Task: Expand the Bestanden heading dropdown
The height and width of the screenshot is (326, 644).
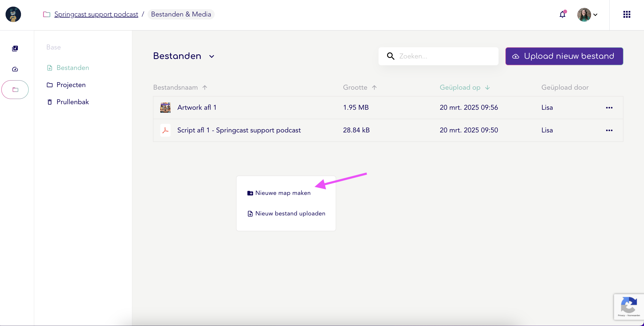Action: pyautogui.click(x=212, y=56)
